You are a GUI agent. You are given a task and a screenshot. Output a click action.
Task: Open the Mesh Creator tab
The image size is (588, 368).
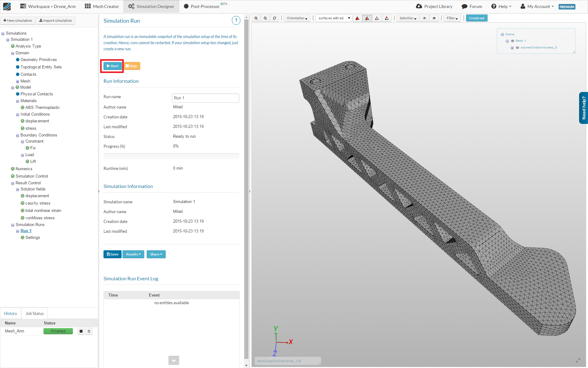(102, 6)
